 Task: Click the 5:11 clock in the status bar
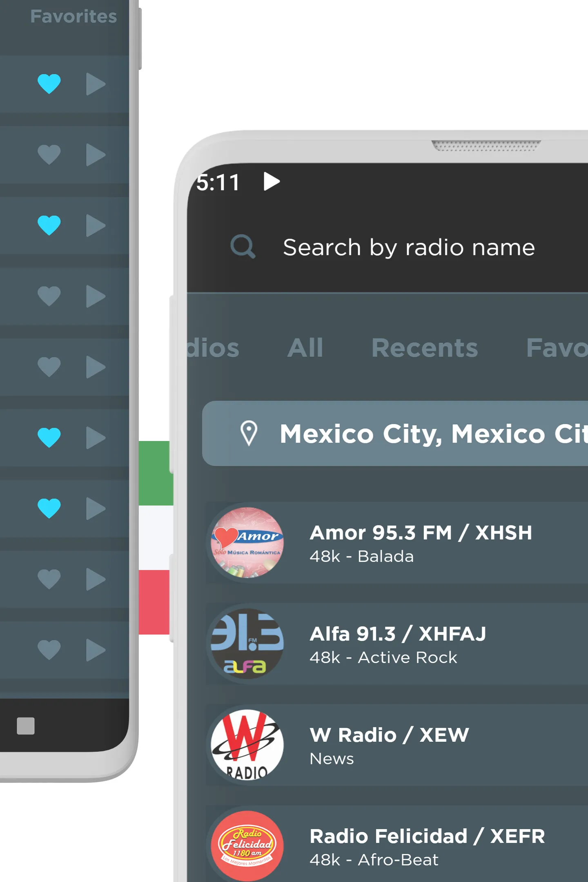pos(218,182)
